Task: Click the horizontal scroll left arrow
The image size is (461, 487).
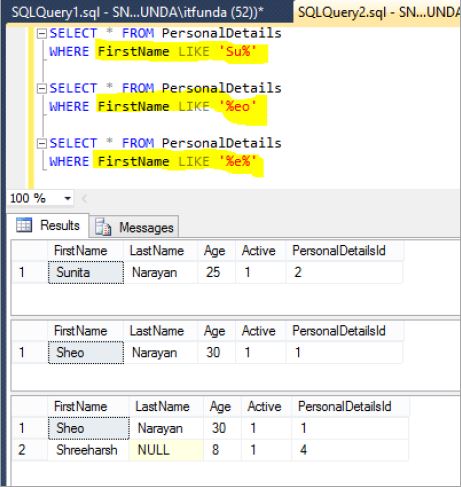Action: (x=85, y=199)
